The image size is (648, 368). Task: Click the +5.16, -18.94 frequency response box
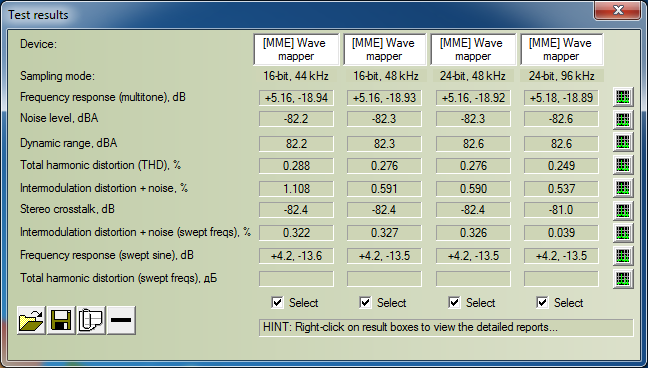coord(296,98)
